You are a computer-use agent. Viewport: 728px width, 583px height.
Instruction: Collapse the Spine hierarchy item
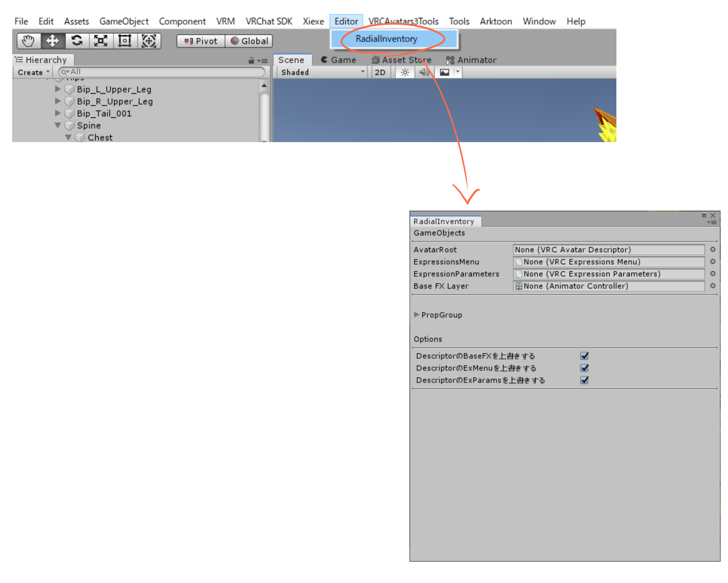click(x=58, y=125)
